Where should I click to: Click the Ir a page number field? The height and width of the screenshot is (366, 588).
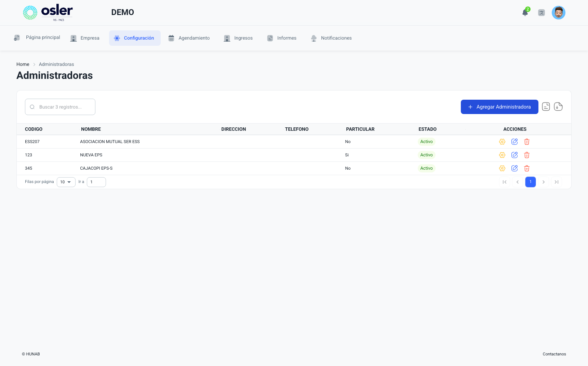[x=96, y=182]
